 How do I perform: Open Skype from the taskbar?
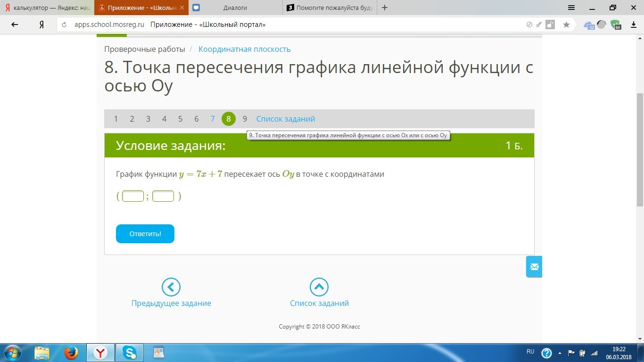[130, 353]
